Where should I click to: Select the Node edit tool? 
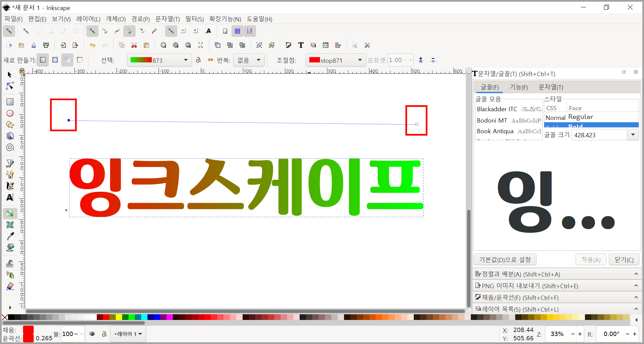point(10,86)
